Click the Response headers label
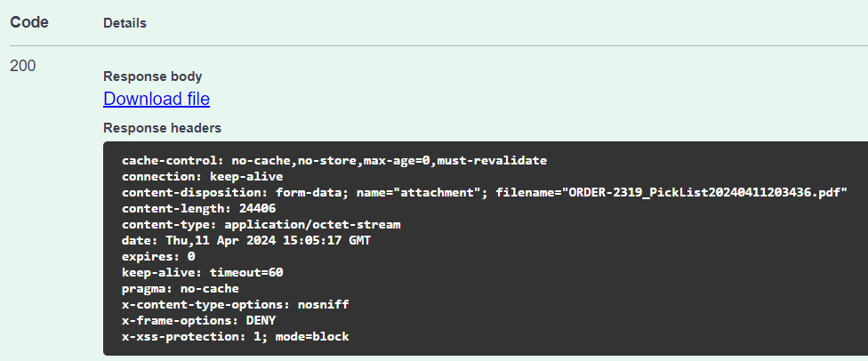Viewport: 868px width, 361px height. tap(162, 128)
